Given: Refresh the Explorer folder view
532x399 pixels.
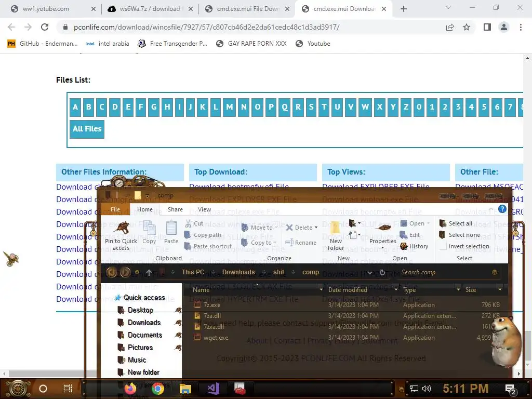Looking at the screenshot, I should coord(382,272).
